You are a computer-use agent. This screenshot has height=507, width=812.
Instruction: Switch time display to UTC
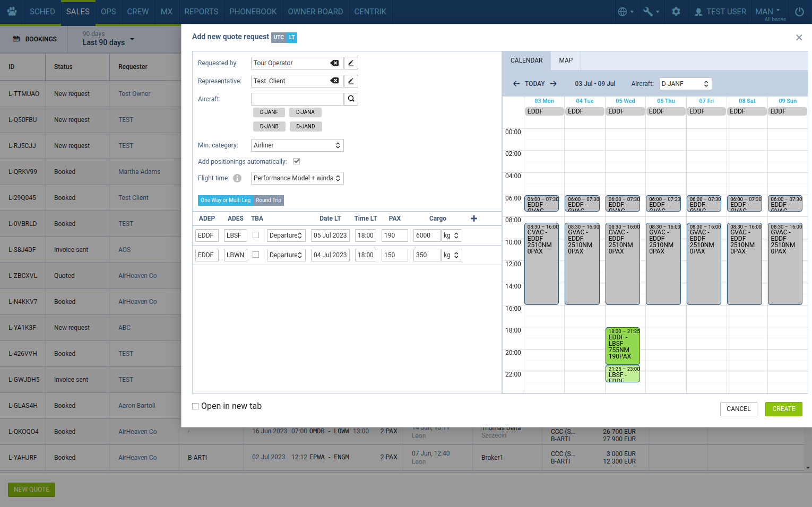coord(279,38)
